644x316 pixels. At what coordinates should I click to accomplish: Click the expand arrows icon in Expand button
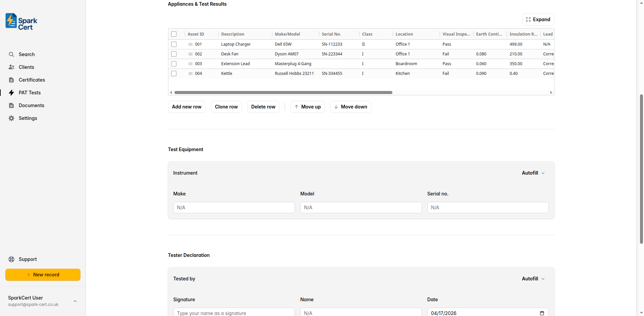tap(528, 19)
